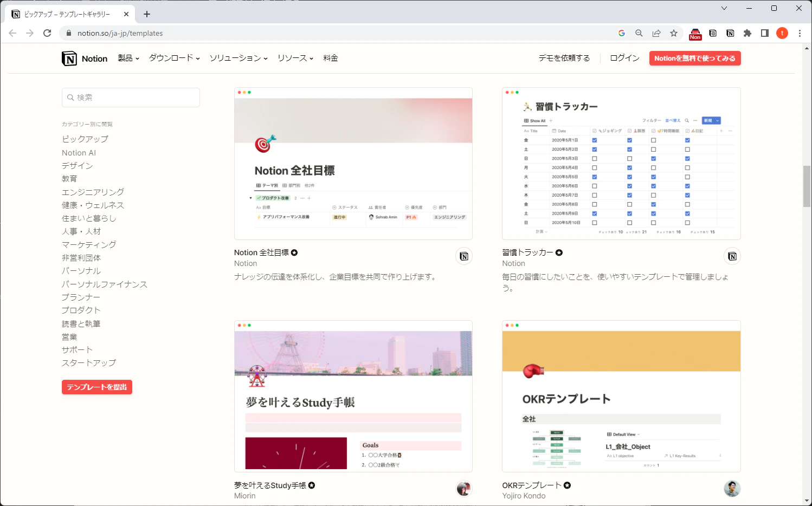Click the zoom magnifier icon in address bar
812x506 pixels.
(x=639, y=33)
